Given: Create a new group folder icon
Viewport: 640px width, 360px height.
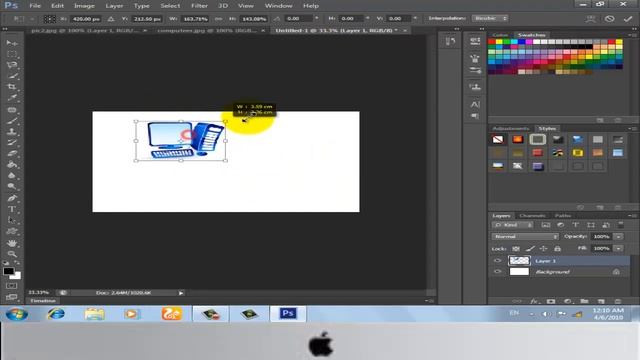Looking at the screenshot, I should pyautogui.click(x=584, y=301).
